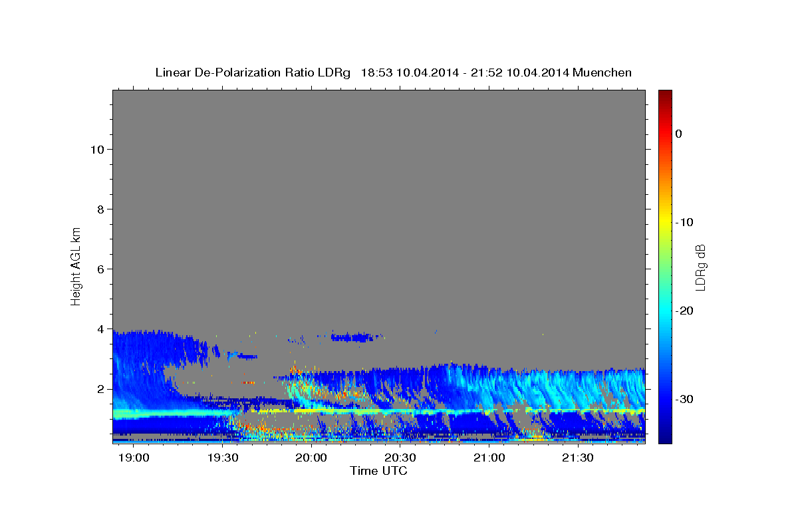Click the 'Muenchen' location label
This screenshot has width=798, height=532.
(x=602, y=72)
